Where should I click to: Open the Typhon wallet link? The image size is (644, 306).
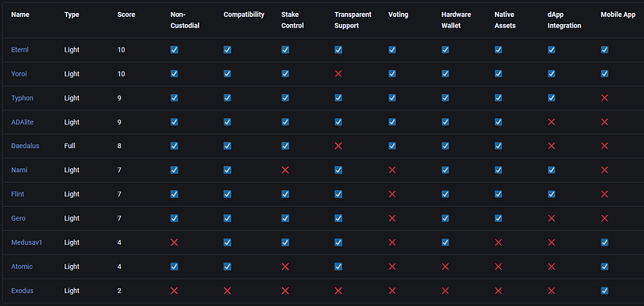pyautogui.click(x=23, y=98)
